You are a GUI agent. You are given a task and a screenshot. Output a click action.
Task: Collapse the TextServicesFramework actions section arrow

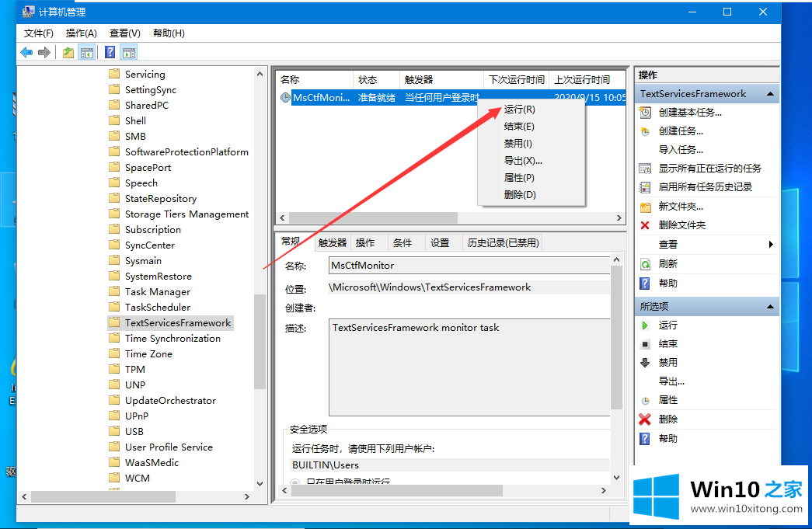(770, 94)
